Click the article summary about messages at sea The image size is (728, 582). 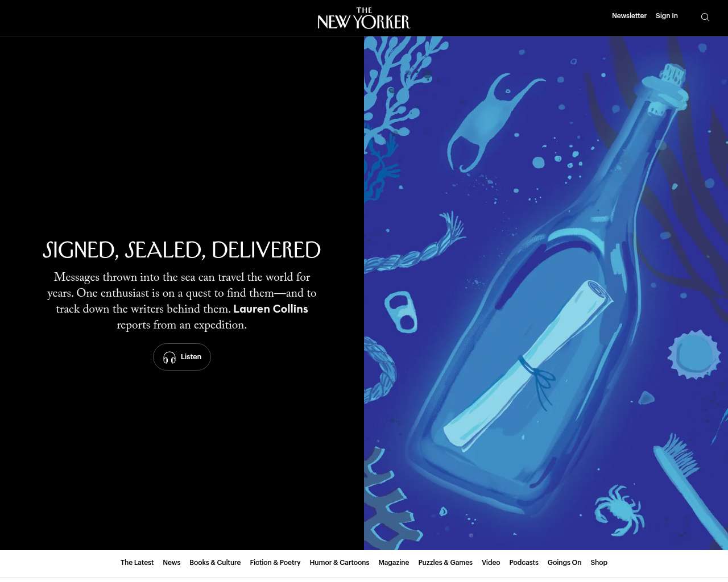[182, 293]
